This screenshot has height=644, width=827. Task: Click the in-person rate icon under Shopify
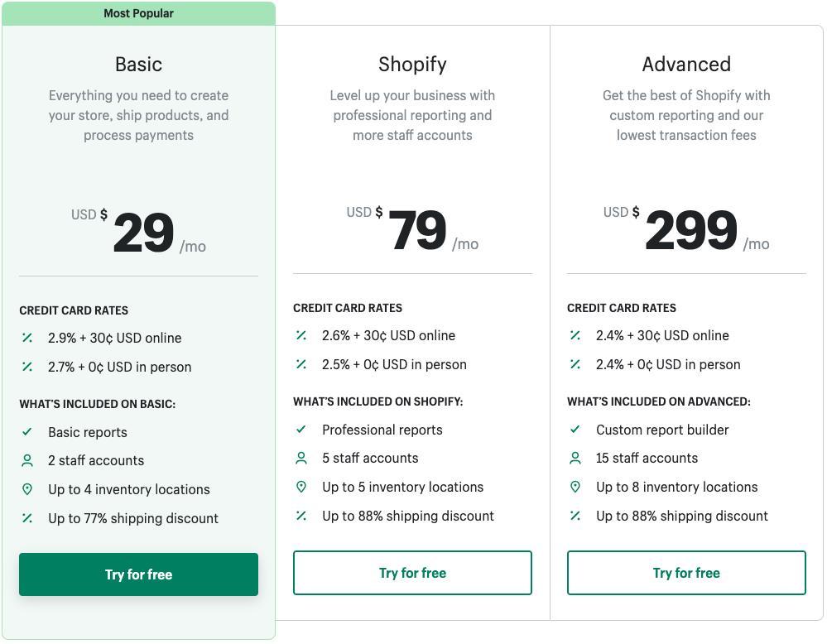[300, 364]
